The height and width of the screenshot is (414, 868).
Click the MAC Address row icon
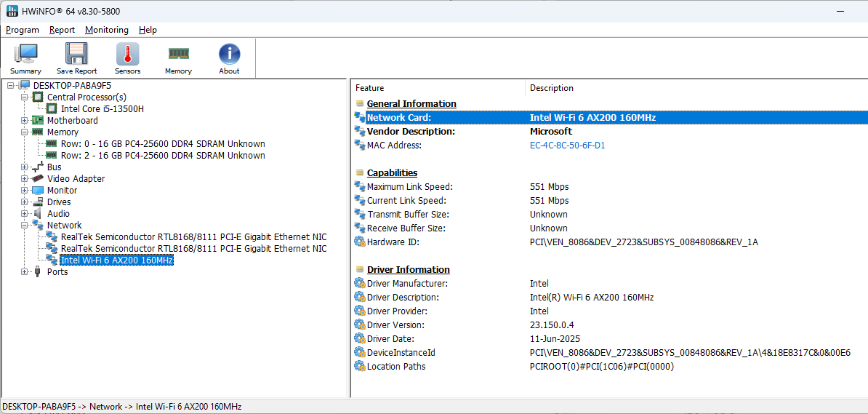360,146
